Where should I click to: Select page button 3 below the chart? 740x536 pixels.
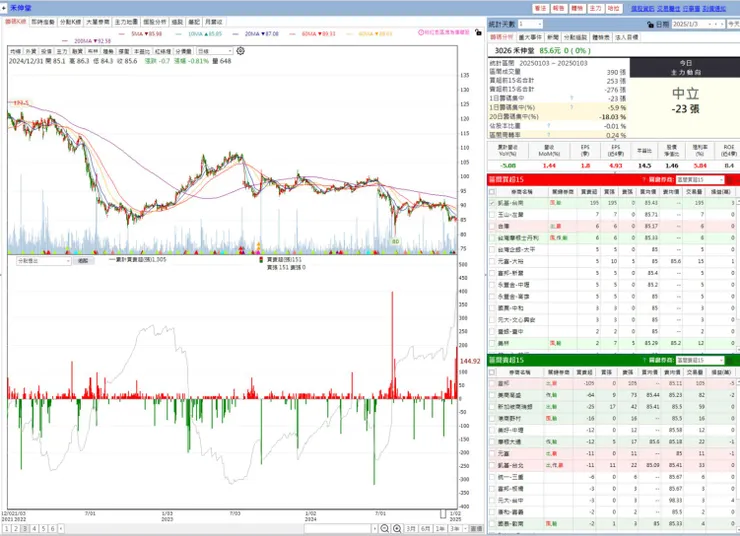pos(25,528)
